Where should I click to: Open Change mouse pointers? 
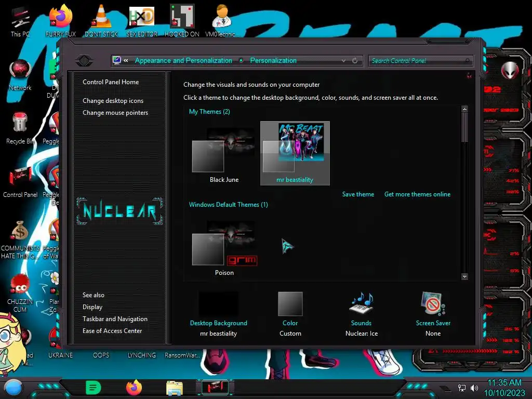[x=115, y=113]
